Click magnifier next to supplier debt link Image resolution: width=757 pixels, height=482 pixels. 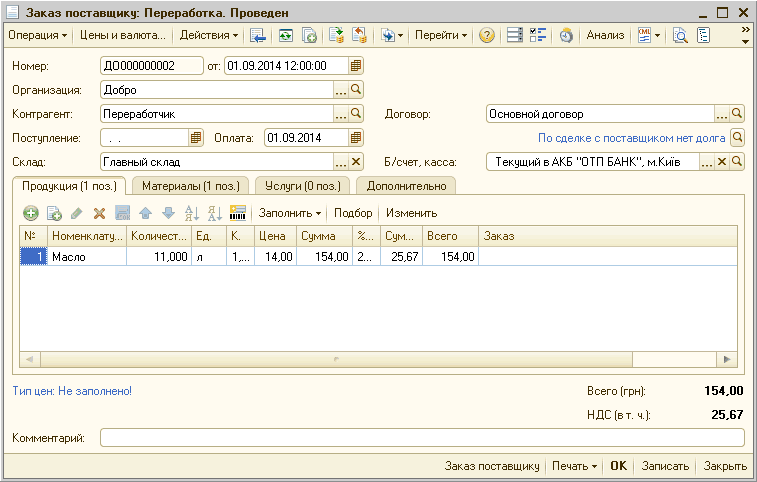point(737,138)
